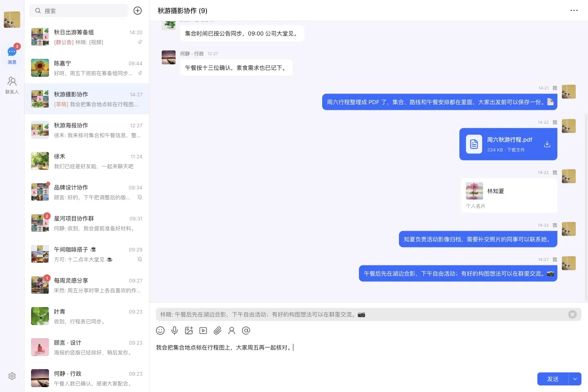
Task: Open 星河项目协作群 with unread messages
Action: tap(87, 223)
